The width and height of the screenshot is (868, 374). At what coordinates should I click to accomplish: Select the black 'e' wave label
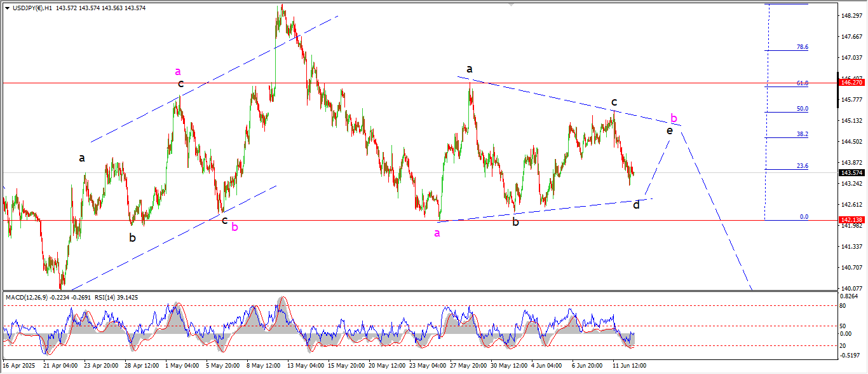point(669,130)
